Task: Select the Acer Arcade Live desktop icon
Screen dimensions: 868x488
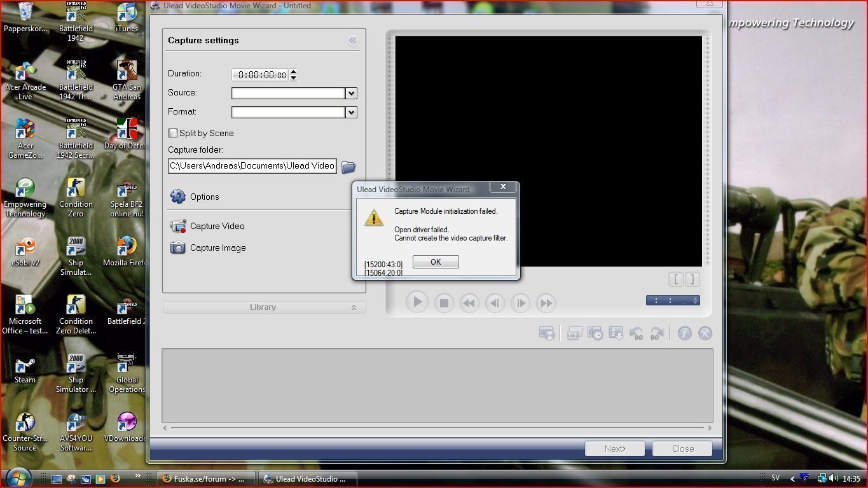Action: pyautogui.click(x=25, y=80)
